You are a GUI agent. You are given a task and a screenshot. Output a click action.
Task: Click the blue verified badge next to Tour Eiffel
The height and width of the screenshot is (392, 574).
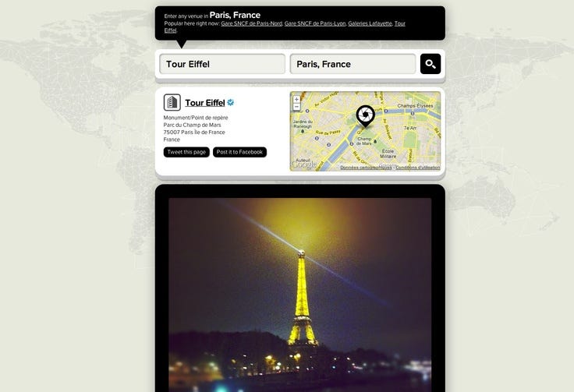[231, 103]
